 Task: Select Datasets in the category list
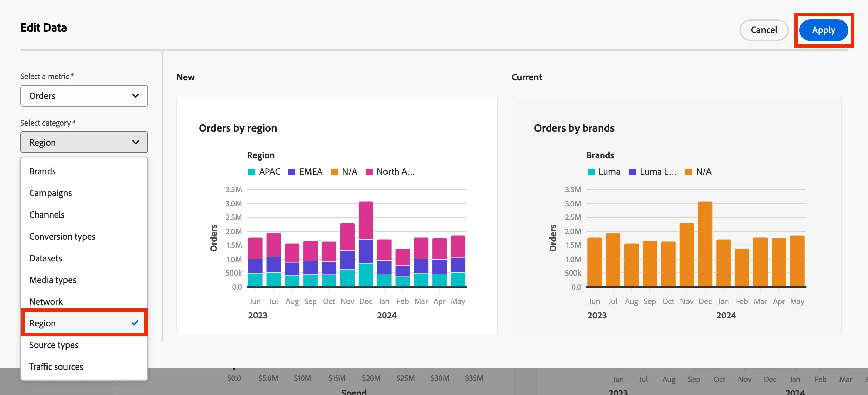pyautogui.click(x=84, y=258)
